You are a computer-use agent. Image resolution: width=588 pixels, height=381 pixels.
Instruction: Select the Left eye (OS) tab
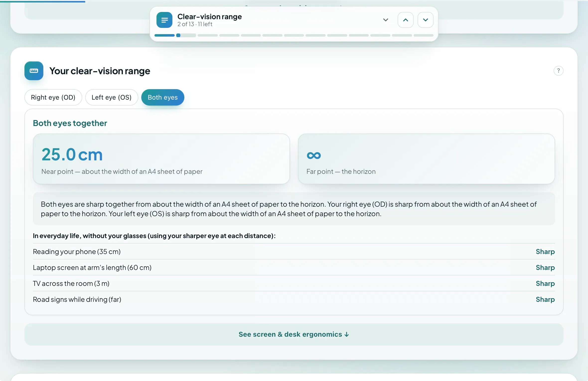click(111, 97)
